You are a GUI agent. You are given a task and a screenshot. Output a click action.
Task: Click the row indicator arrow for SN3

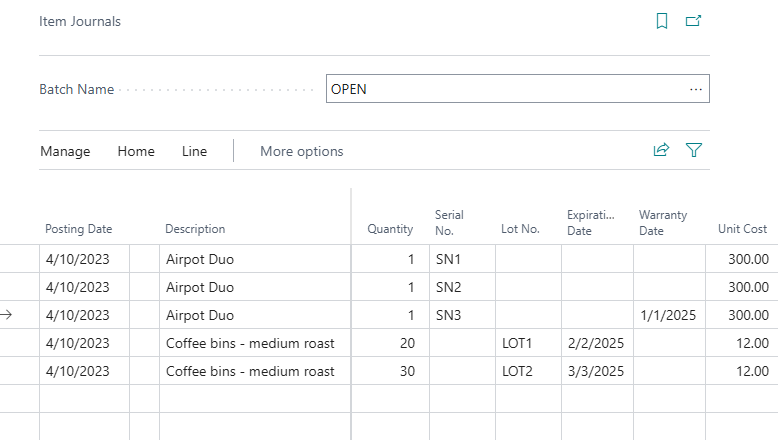pos(7,315)
